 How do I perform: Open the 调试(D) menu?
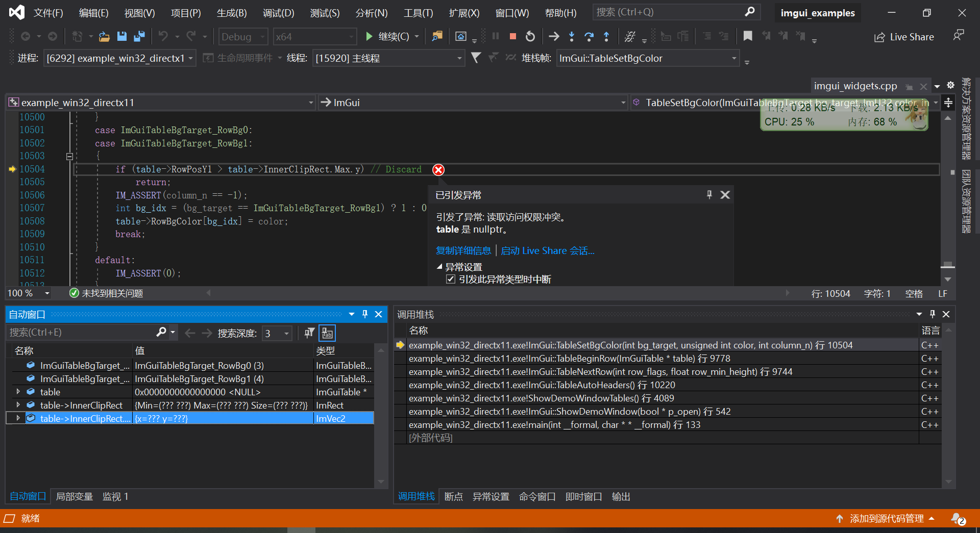(x=278, y=13)
